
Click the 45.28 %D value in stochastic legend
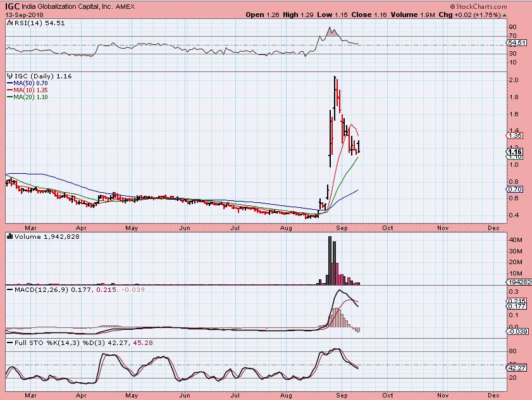tap(143, 343)
